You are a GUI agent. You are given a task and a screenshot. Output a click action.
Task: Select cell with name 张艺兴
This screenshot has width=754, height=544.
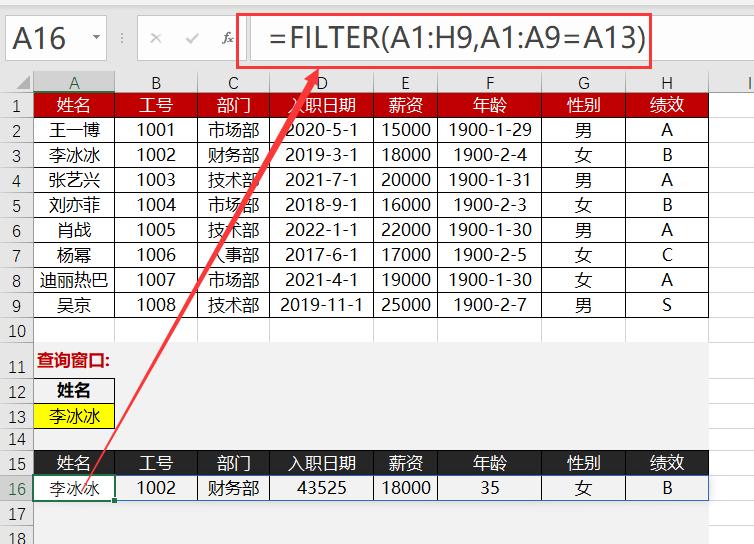pos(74,180)
